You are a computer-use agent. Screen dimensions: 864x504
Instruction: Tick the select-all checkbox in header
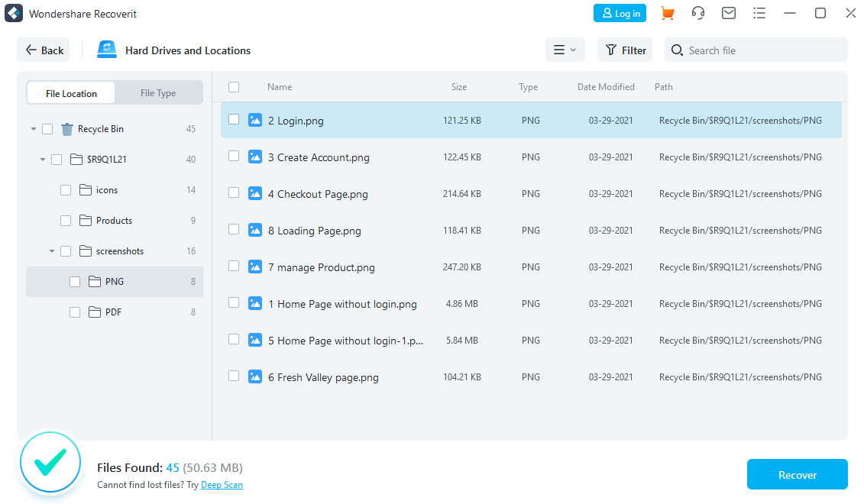point(234,87)
